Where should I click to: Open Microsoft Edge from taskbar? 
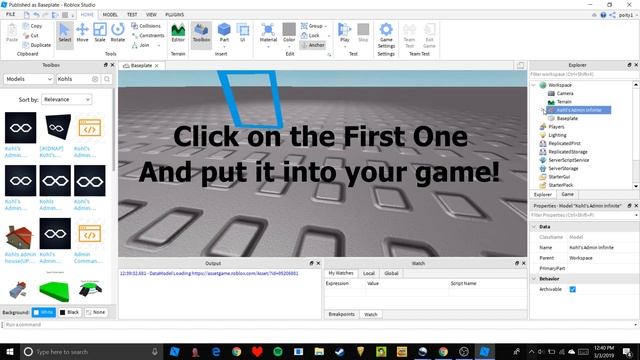[216, 351]
